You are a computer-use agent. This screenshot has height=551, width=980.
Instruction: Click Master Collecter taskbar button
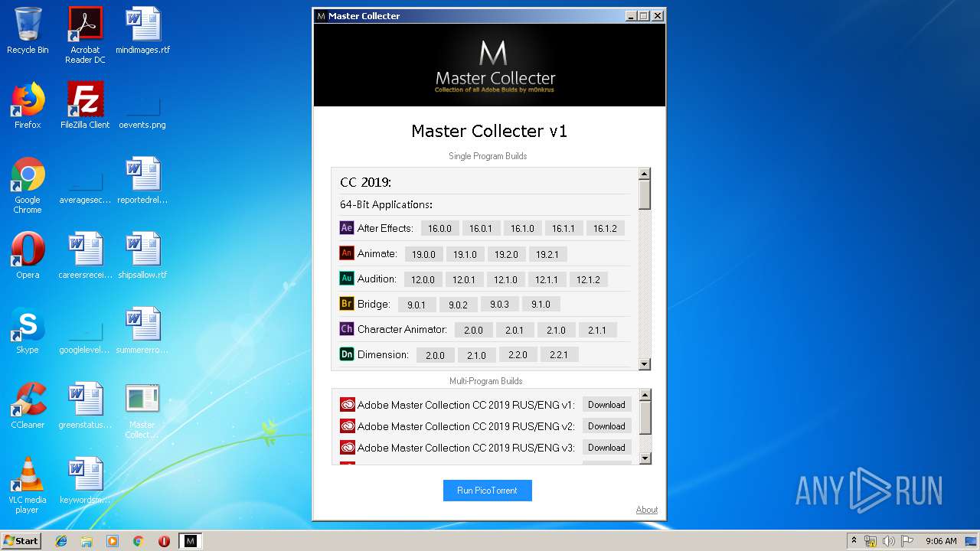click(x=190, y=541)
